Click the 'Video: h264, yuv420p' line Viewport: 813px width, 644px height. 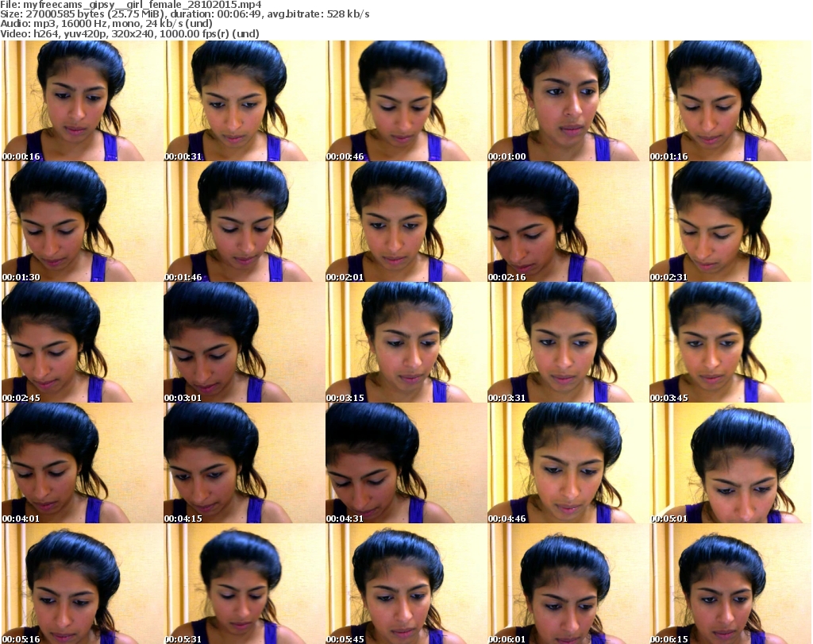[x=129, y=33]
